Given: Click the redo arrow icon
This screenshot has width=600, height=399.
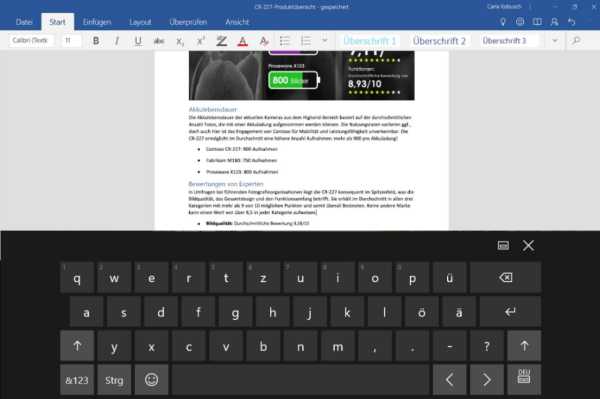Looking at the screenshot, I should (589, 22).
